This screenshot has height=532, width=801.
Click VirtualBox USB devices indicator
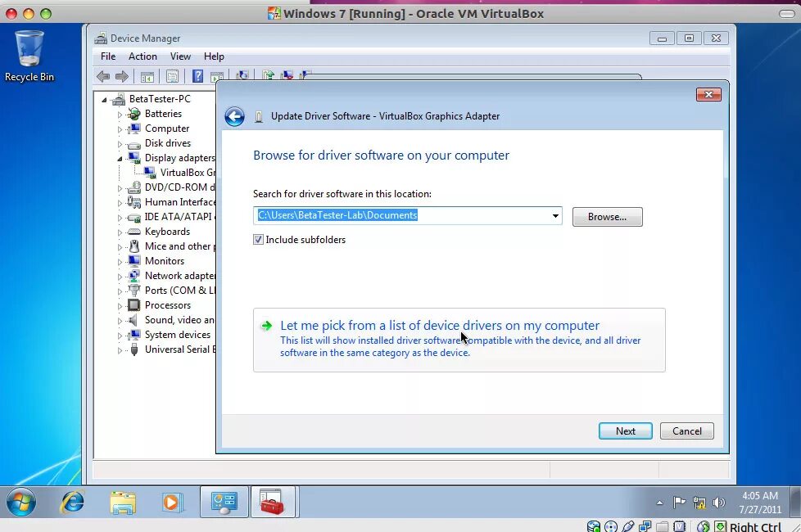pos(628,526)
